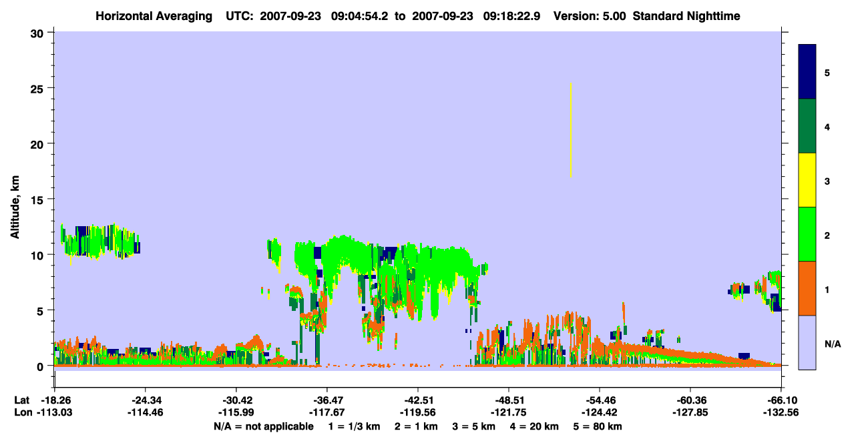The height and width of the screenshot is (445, 868).
Task: Click the lavender N/A color swatch
Action: pos(807,342)
